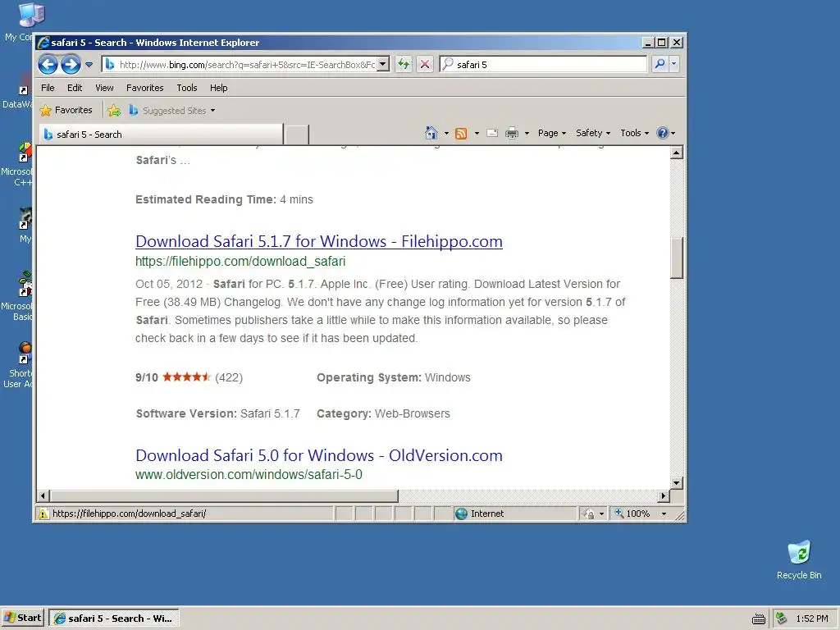Run search with the magnifier button
The image size is (840, 630).
(660, 64)
